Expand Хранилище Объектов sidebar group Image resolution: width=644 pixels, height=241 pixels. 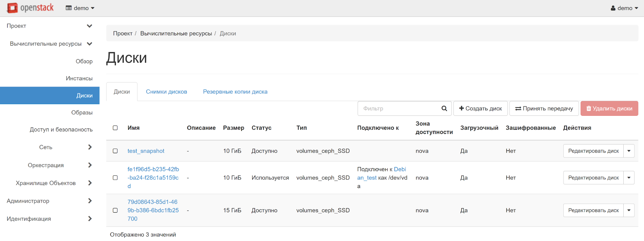tap(50, 183)
